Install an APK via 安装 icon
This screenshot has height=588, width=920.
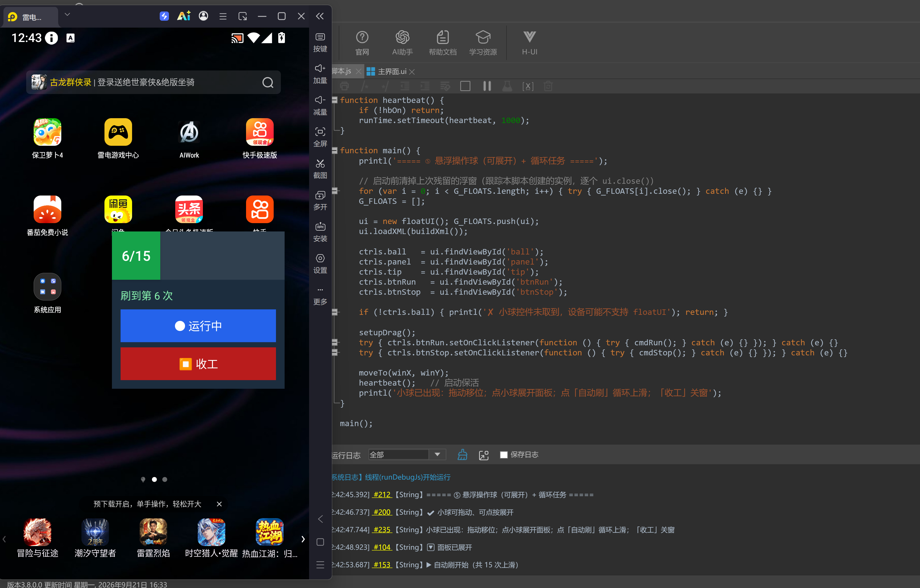coord(320,233)
